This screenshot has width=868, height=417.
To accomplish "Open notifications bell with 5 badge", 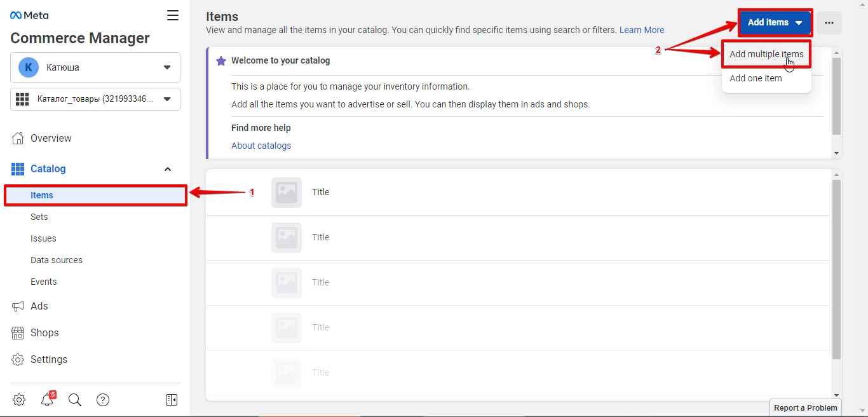I will [x=47, y=400].
